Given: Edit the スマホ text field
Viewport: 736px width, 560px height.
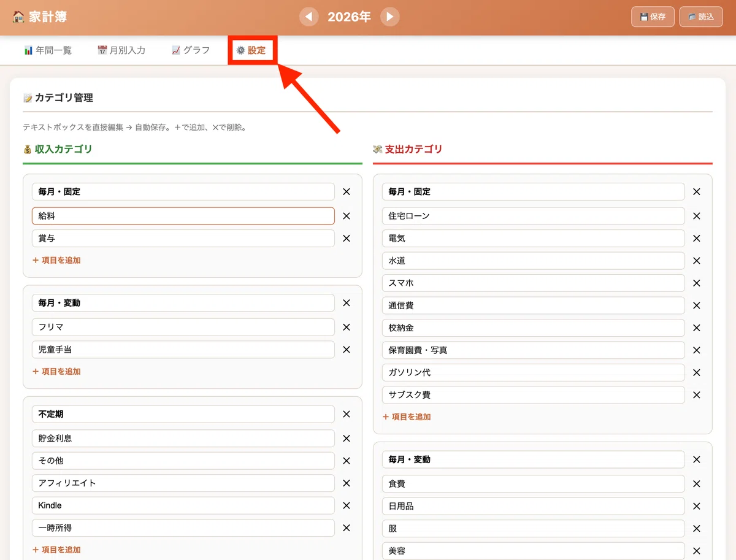Looking at the screenshot, I should 534,283.
